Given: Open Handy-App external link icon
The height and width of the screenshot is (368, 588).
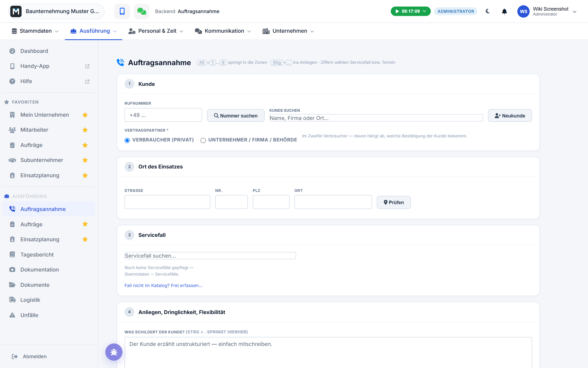Looking at the screenshot, I should pos(87,66).
